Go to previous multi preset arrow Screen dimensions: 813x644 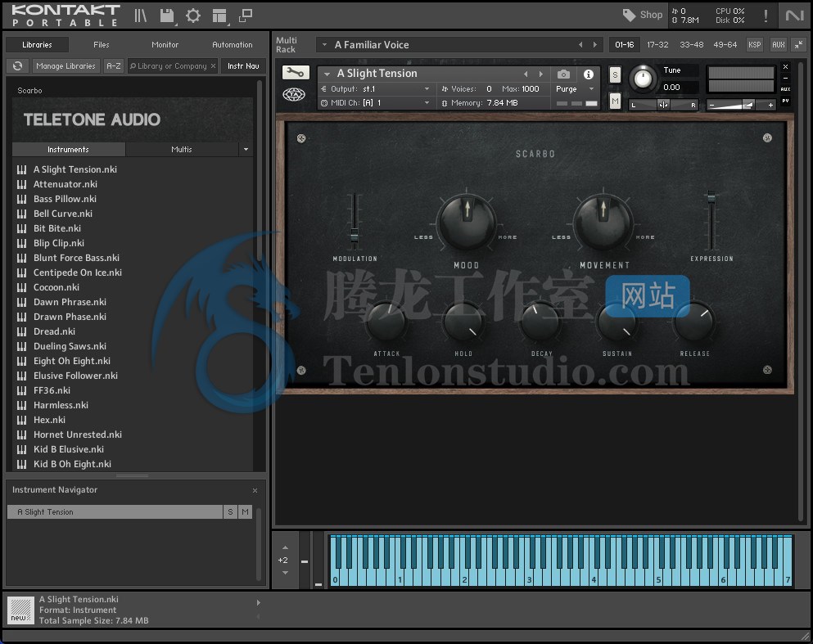click(580, 44)
